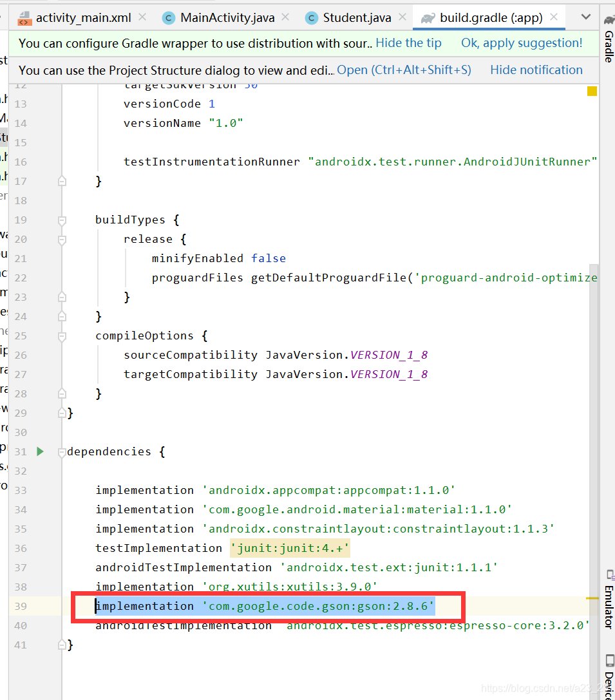
Task: Click the sourceCompatibility VERSION_1_8 value
Action: [x=389, y=355]
